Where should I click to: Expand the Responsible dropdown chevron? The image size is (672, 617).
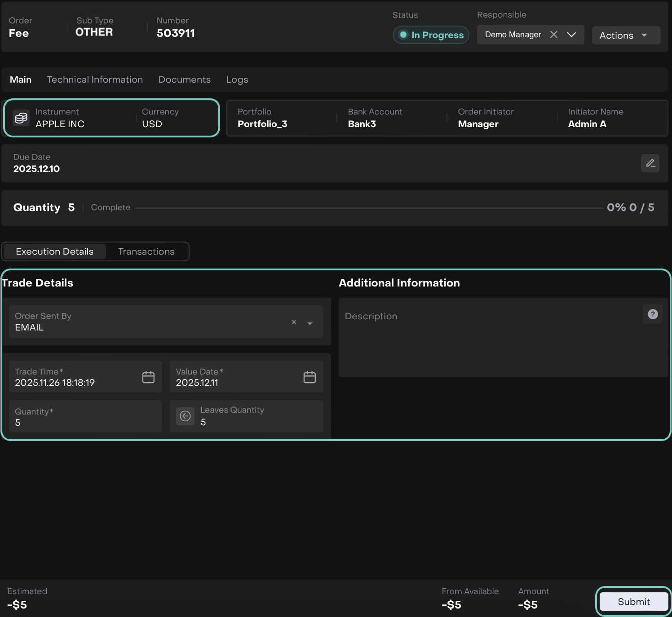(571, 35)
